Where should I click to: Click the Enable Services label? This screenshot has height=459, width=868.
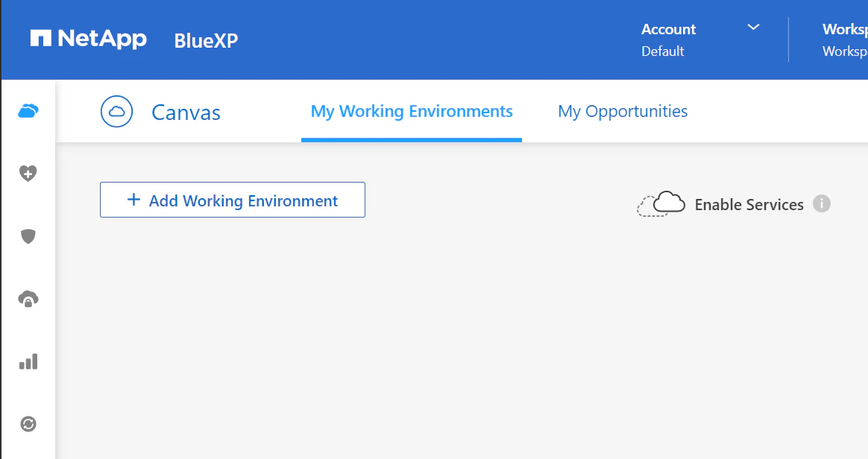pos(749,205)
